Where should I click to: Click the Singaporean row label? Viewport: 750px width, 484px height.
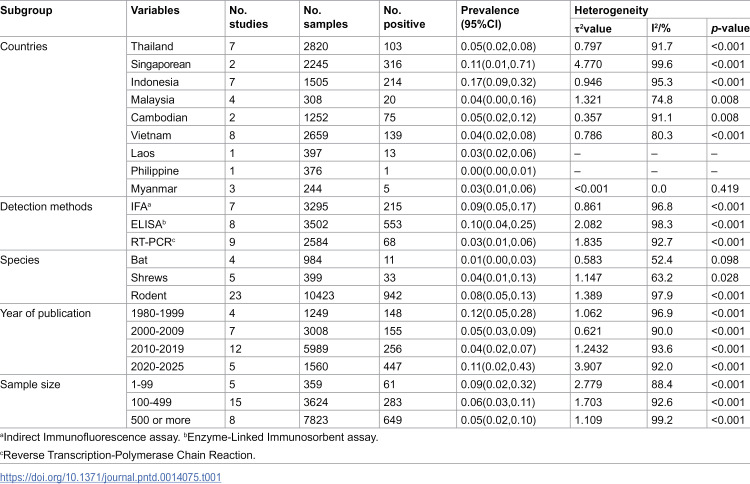pyautogui.click(x=161, y=64)
